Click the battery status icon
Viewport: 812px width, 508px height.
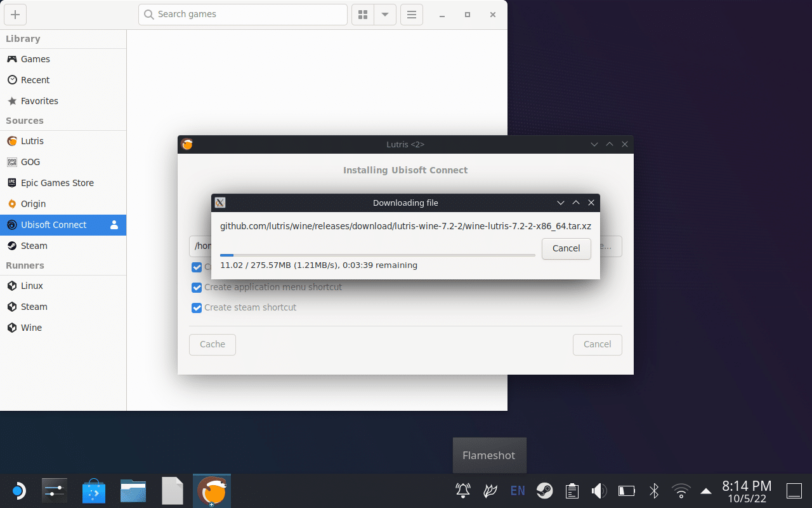[x=627, y=491]
